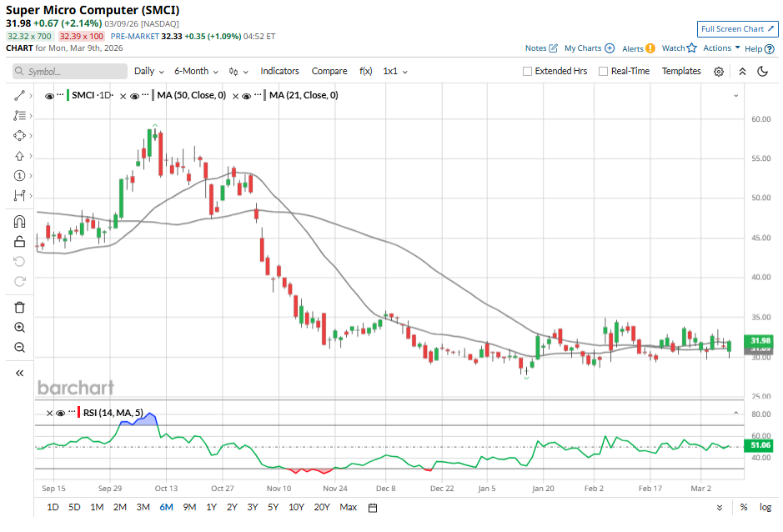Open the My Charts link
Screen dimensions: 783x532
tap(589, 48)
